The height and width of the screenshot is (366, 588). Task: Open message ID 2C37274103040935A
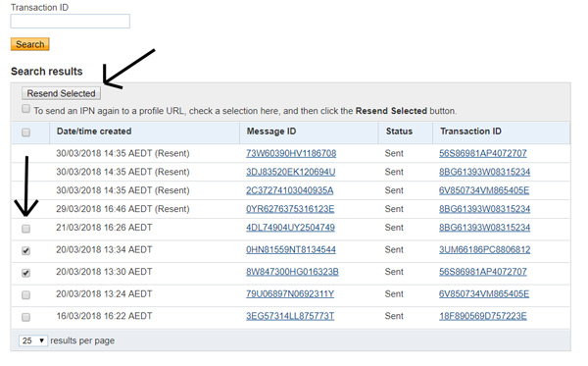(x=289, y=190)
